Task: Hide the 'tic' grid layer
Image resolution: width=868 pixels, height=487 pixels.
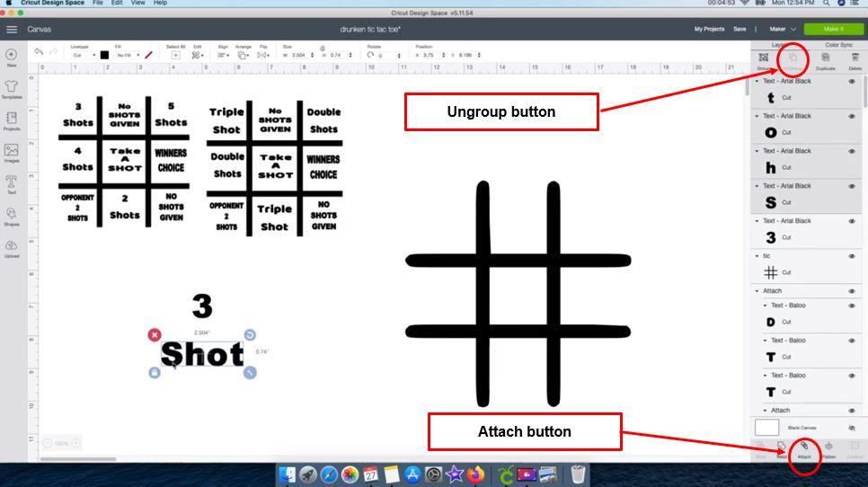Action: pyautogui.click(x=852, y=256)
